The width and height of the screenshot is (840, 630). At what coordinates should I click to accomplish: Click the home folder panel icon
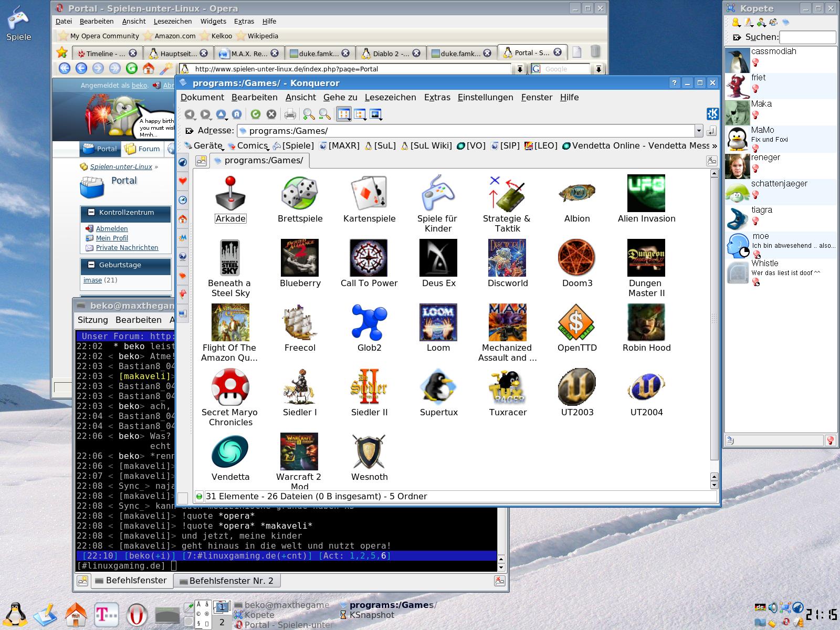(x=76, y=614)
